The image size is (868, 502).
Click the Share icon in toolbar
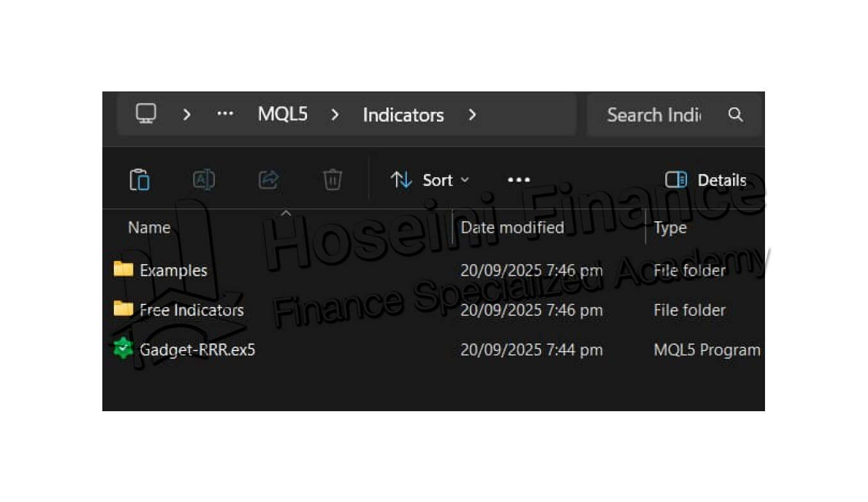pos(269,180)
